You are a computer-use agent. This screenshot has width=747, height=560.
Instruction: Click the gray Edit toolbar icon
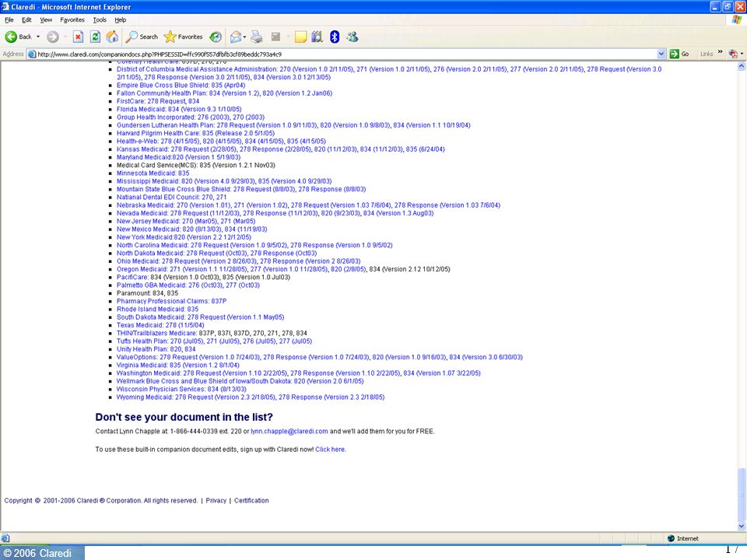click(275, 37)
